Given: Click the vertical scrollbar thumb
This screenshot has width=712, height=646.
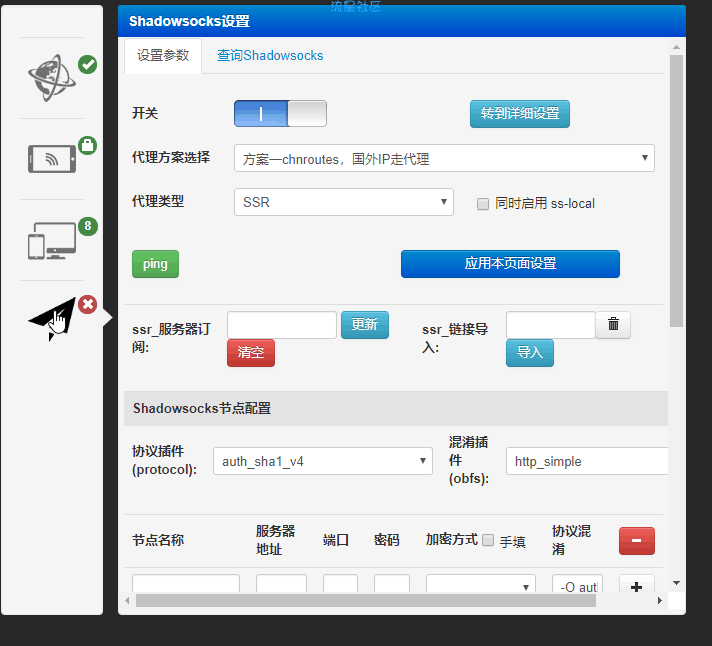Looking at the screenshot, I should click(676, 191).
